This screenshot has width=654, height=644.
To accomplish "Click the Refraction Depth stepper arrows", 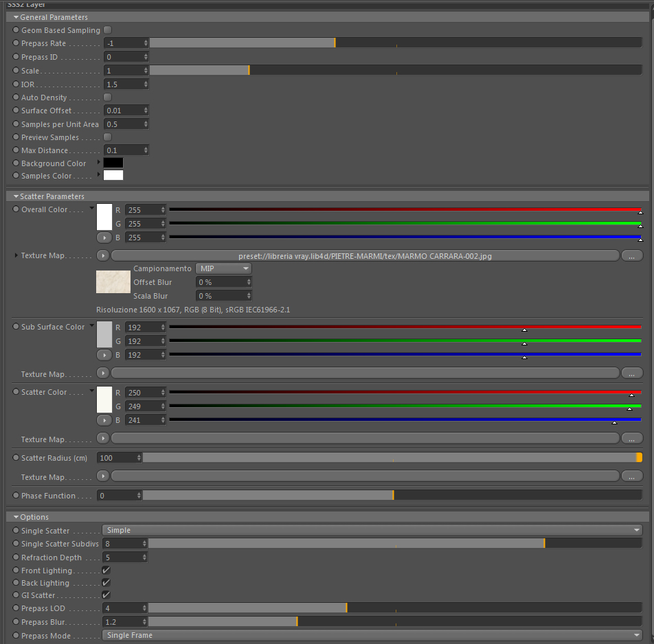I will click(x=144, y=557).
